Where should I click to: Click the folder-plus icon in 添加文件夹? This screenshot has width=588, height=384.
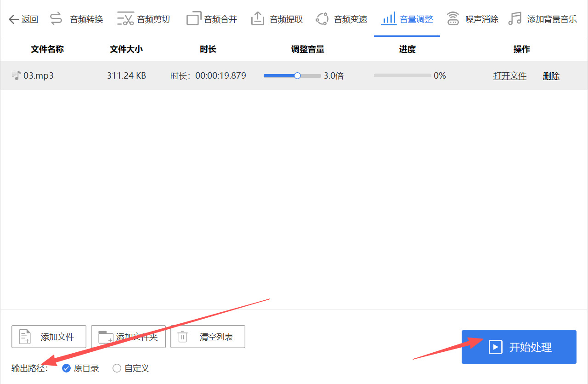coord(106,337)
